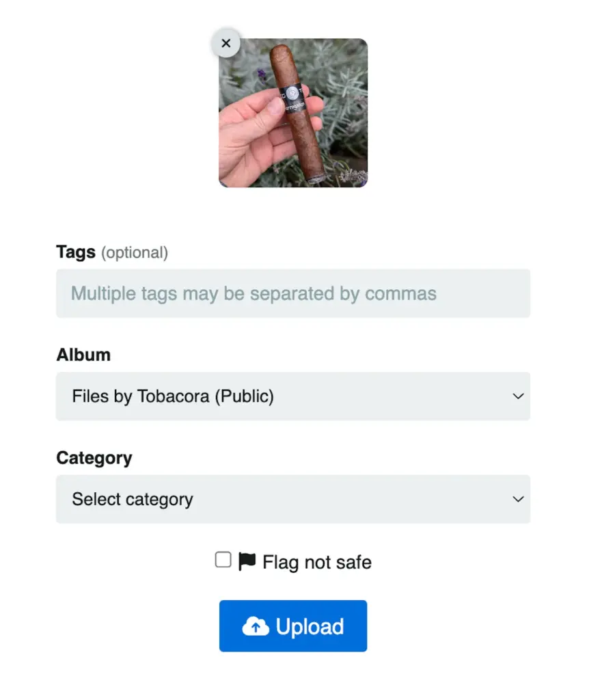
Task: Click inside the tags input field
Action: click(293, 293)
